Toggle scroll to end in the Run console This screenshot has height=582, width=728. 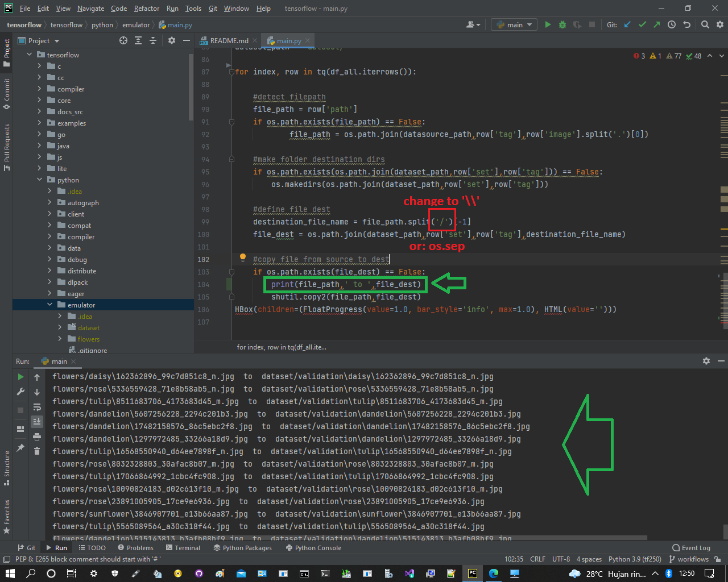click(37, 422)
